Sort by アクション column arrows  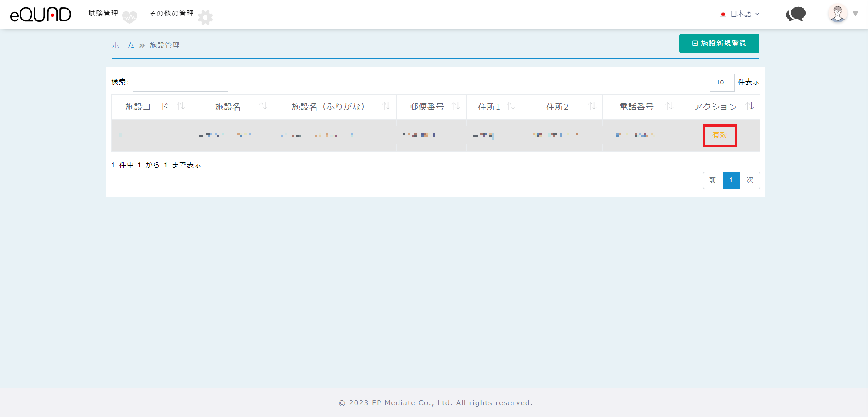click(x=750, y=106)
